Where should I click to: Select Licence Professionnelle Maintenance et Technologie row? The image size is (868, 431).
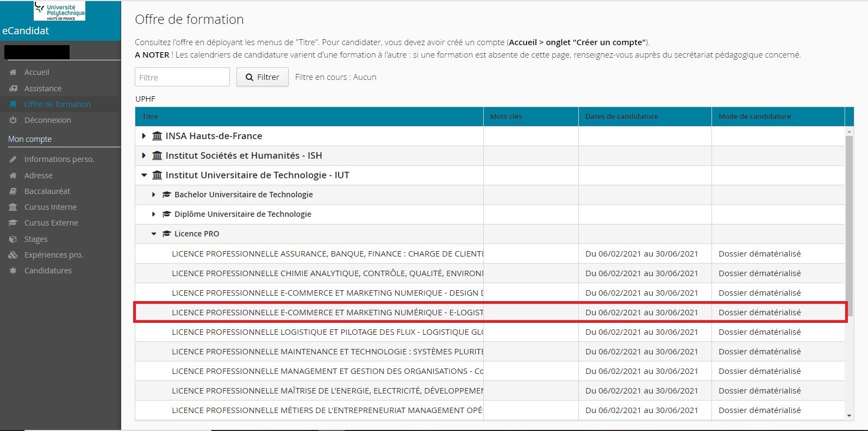point(490,352)
